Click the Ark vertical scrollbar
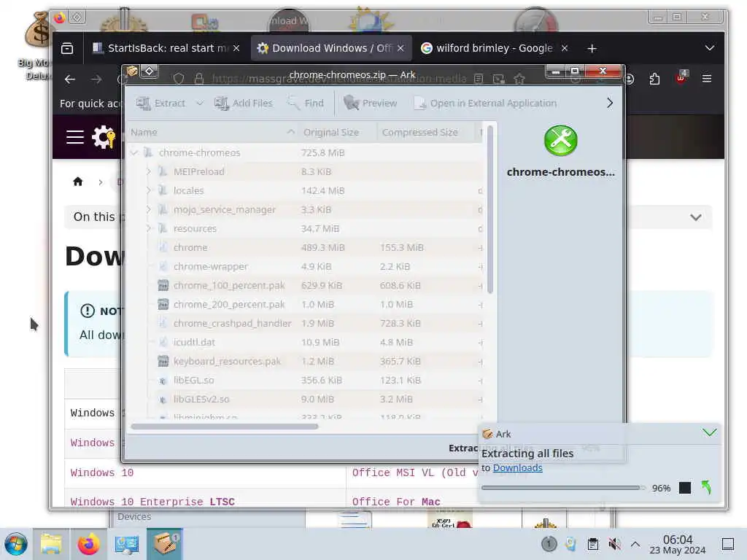This screenshot has width=747, height=560. click(490, 209)
